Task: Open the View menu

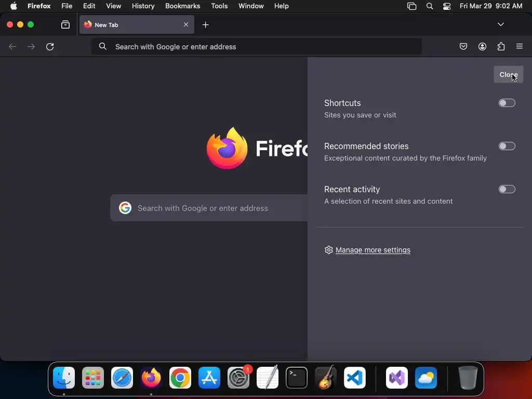Action: coord(113,6)
